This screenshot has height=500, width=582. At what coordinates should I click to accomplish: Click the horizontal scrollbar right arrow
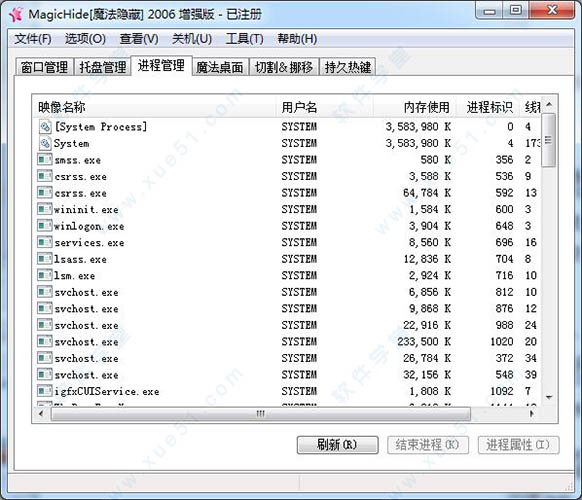click(532, 413)
